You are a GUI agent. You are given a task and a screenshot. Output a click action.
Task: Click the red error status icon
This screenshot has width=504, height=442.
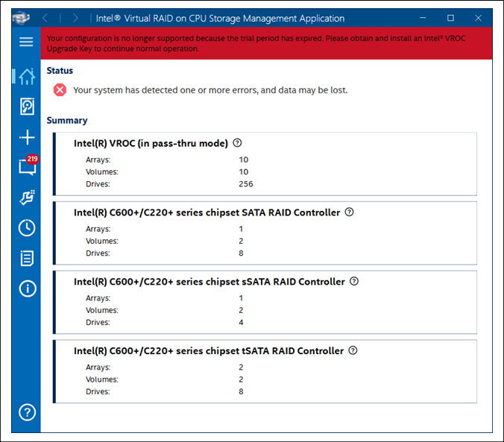60,89
